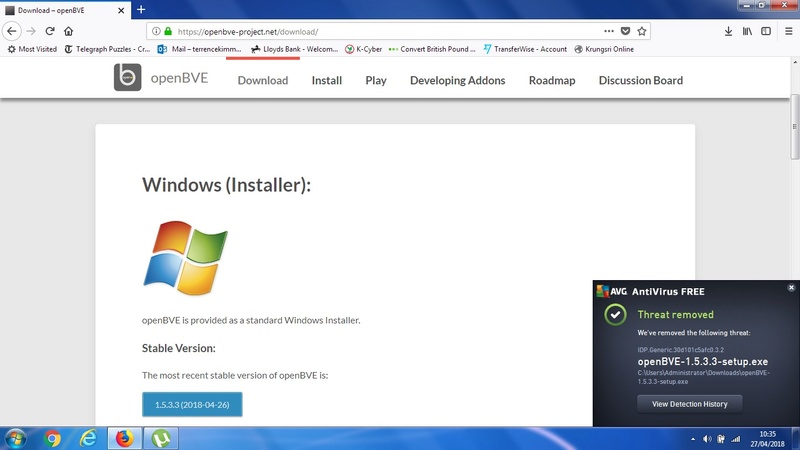Open TransferWise – Account bookmark

[524, 49]
